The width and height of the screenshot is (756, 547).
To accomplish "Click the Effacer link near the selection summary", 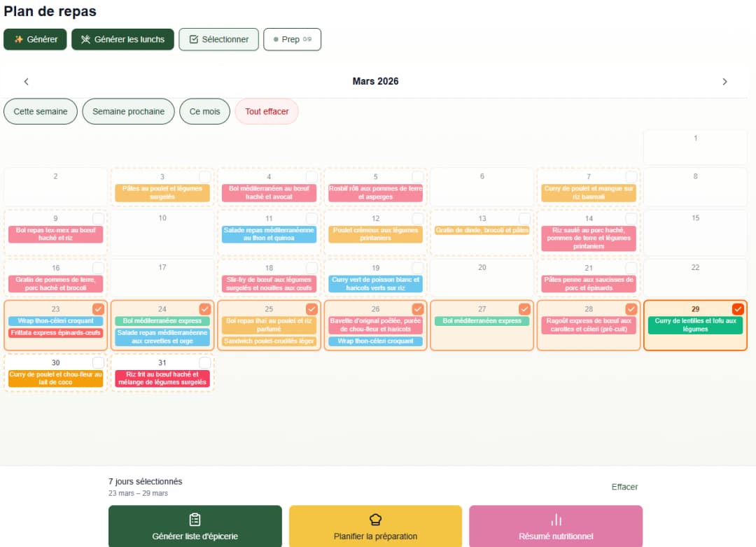I will 623,487.
